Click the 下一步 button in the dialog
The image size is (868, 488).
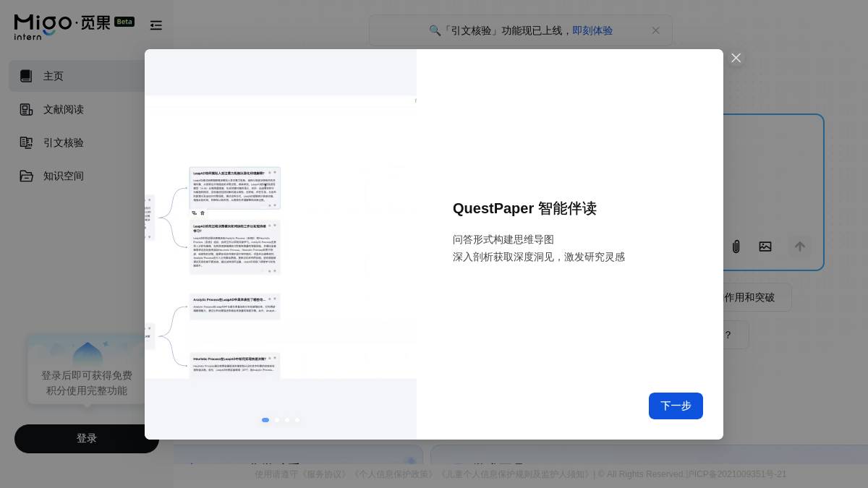click(x=676, y=406)
